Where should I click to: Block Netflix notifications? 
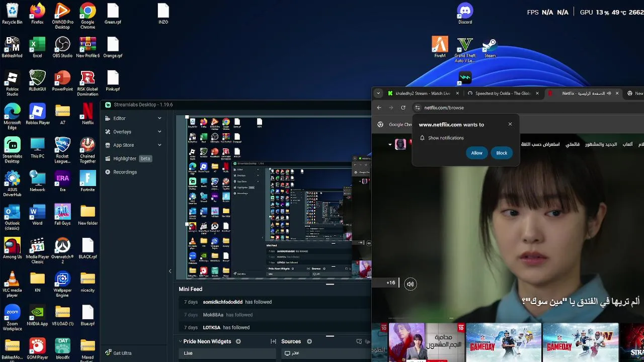pos(502,153)
